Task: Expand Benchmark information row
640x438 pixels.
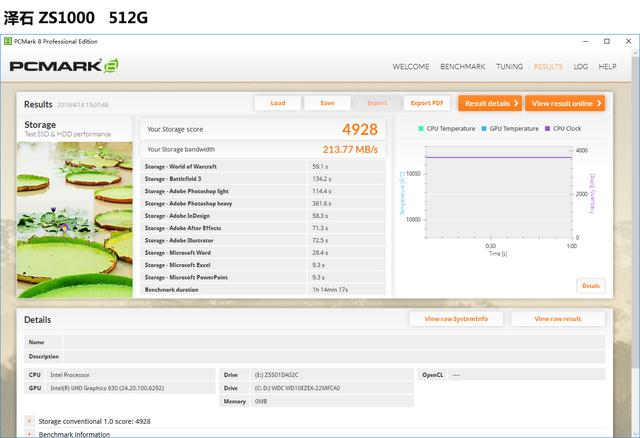Action: point(29,434)
